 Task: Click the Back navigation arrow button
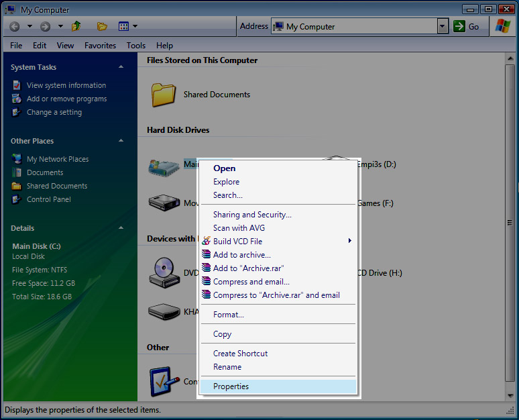pyautogui.click(x=15, y=26)
